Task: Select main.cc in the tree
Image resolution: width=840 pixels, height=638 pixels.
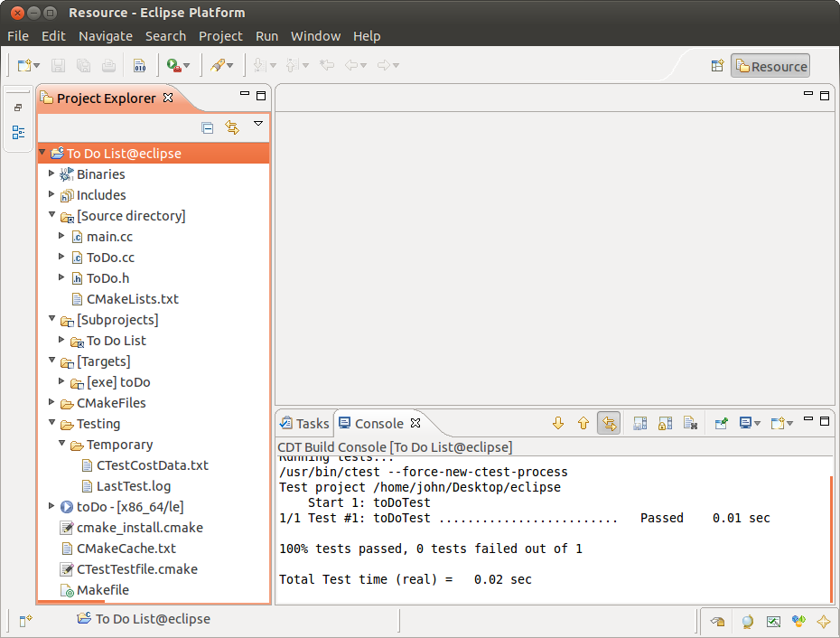Action: [109, 237]
